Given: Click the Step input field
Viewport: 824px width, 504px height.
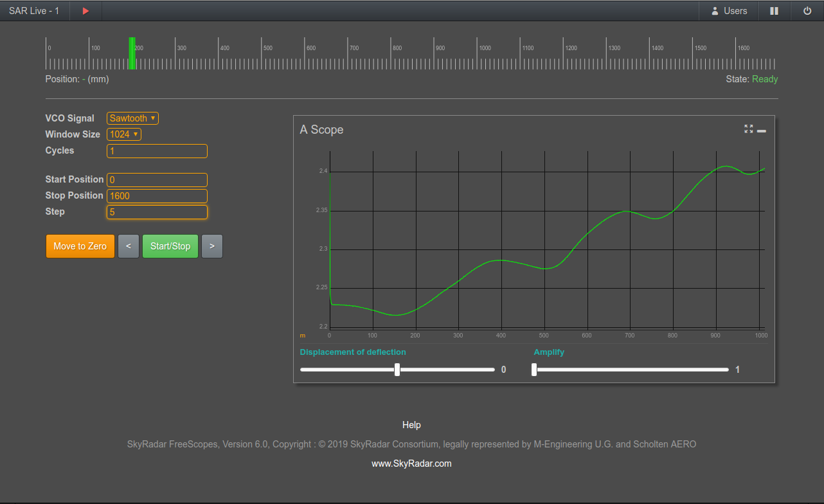Looking at the screenshot, I should (157, 212).
